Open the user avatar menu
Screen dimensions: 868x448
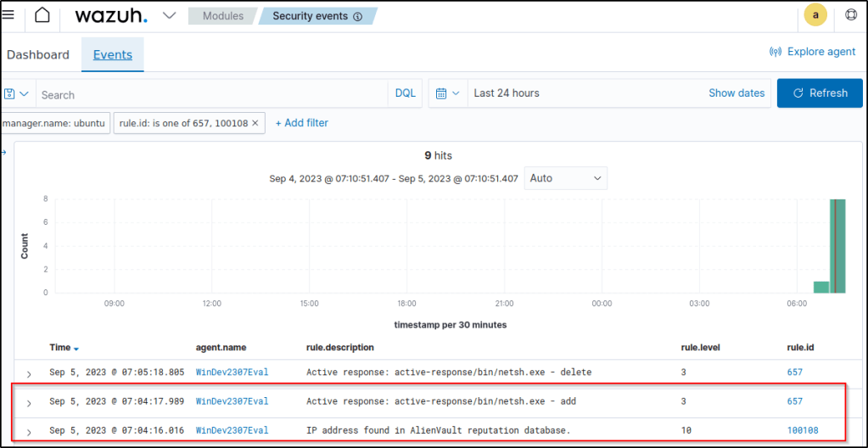[x=815, y=15]
